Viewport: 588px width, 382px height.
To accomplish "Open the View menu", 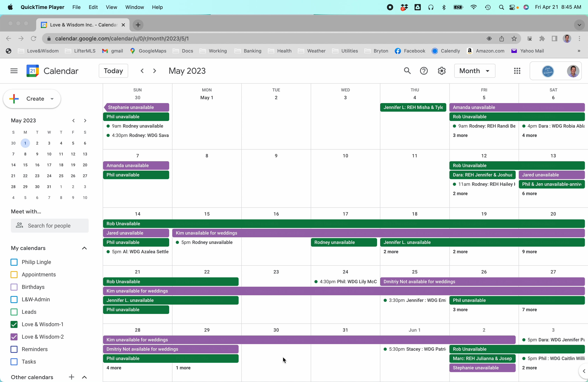I will [111, 7].
